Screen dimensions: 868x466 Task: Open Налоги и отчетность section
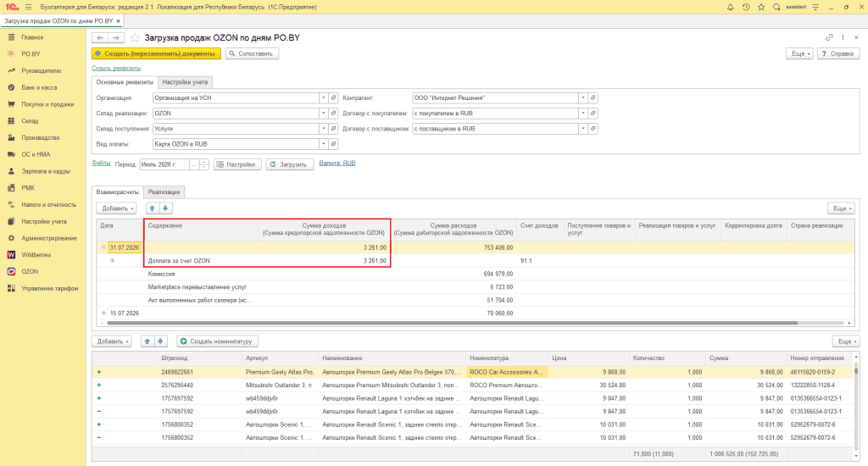pyautogui.click(x=48, y=204)
